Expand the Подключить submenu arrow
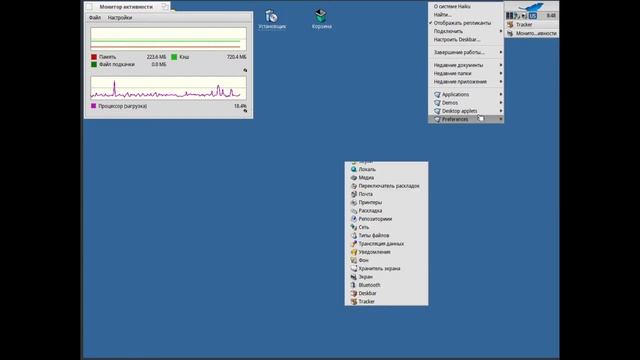The image size is (640, 360). pyautogui.click(x=500, y=31)
